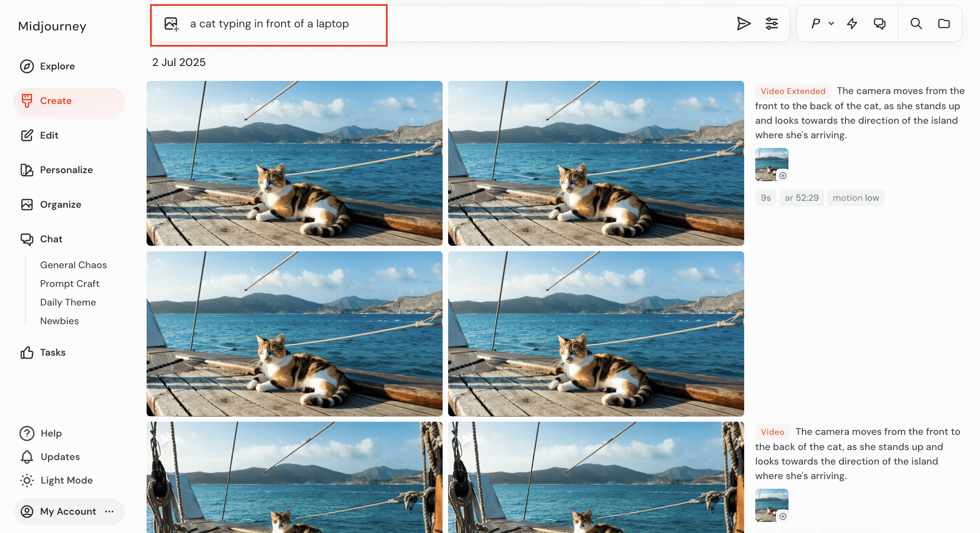Click the add image icon in prompt bar

(x=171, y=24)
